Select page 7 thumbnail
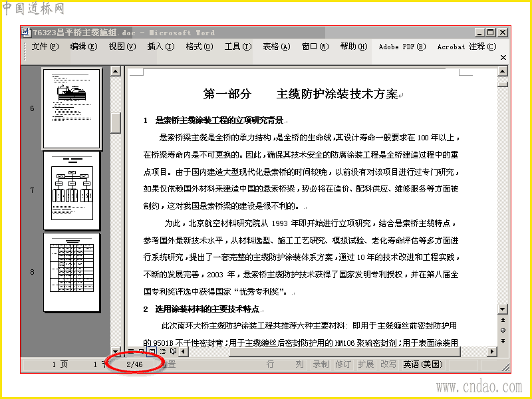This screenshot has width=532, height=399. (x=72, y=191)
